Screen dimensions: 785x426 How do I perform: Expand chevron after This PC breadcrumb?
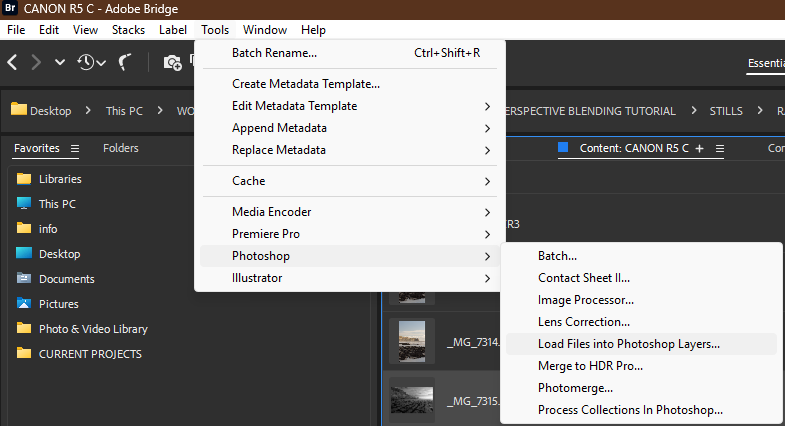[x=160, y=110]
